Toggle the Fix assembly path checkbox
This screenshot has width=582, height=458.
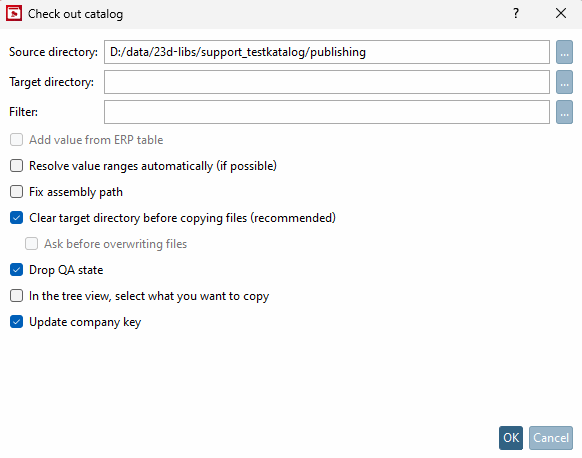pyautogui.click(x=16, y=192)
